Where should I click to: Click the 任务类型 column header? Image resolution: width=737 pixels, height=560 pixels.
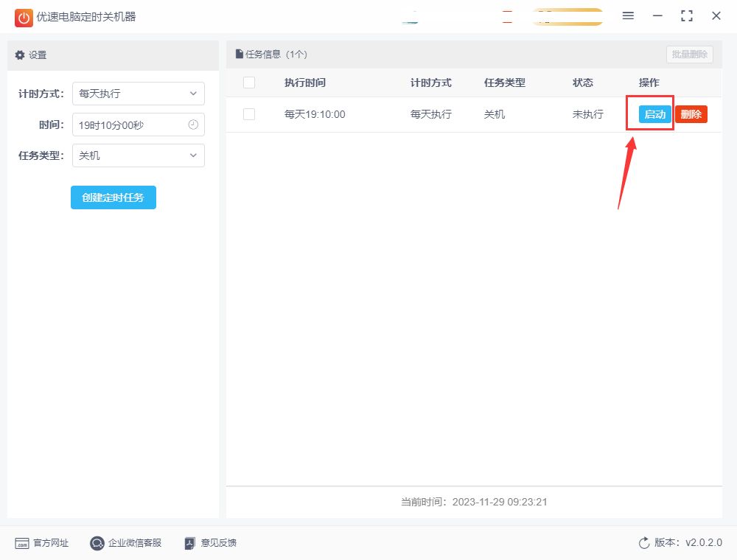505,83
